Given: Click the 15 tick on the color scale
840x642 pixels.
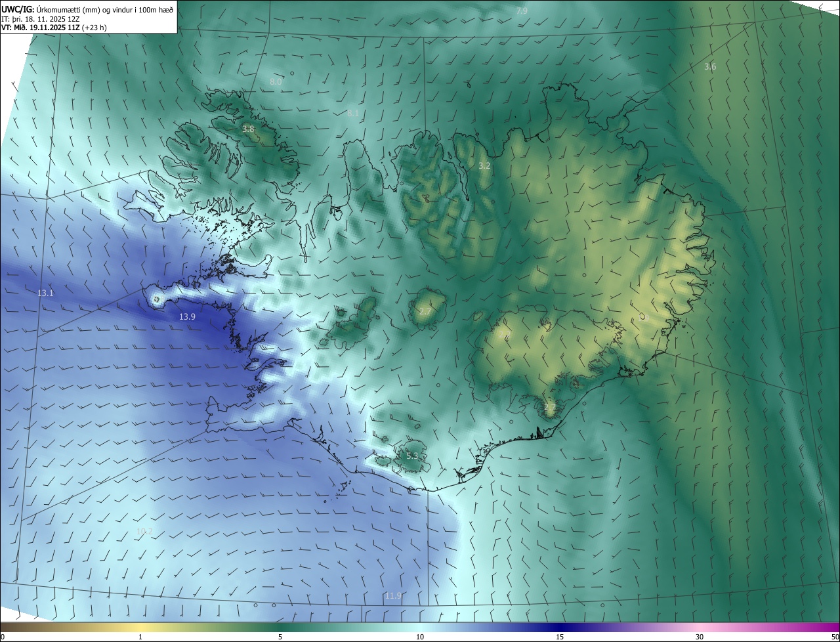Looking at the screenshot, I should tap(560, 637).
